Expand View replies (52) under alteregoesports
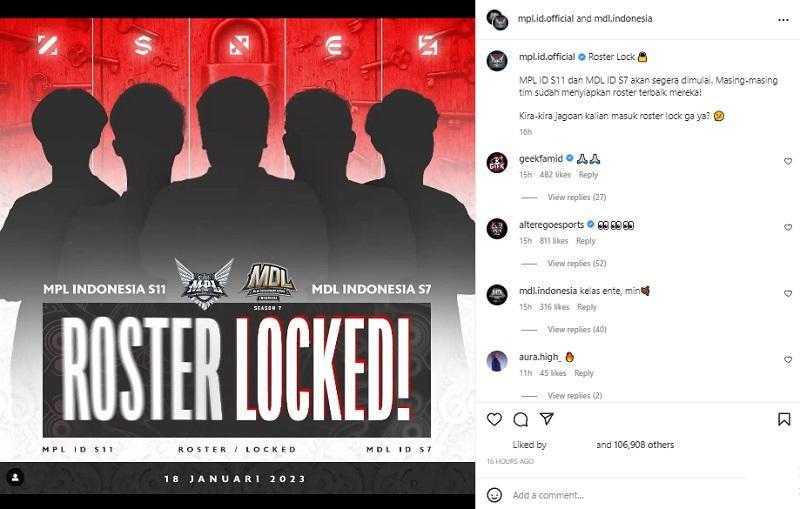Viewport: 800px width, 509px height. 577,263
